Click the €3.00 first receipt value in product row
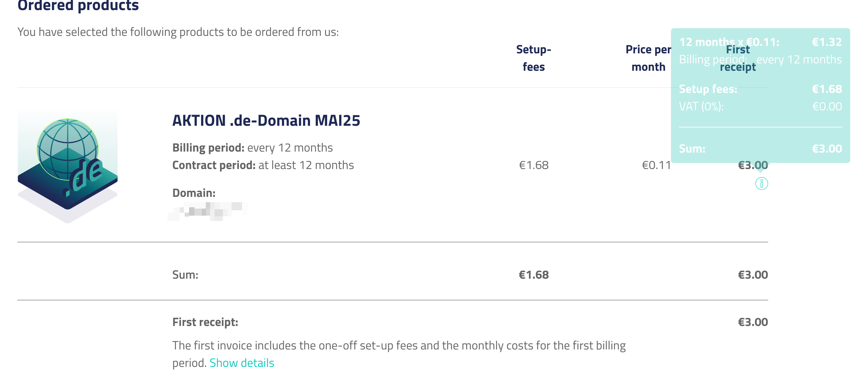868x387 pixels. pos(752,165)
